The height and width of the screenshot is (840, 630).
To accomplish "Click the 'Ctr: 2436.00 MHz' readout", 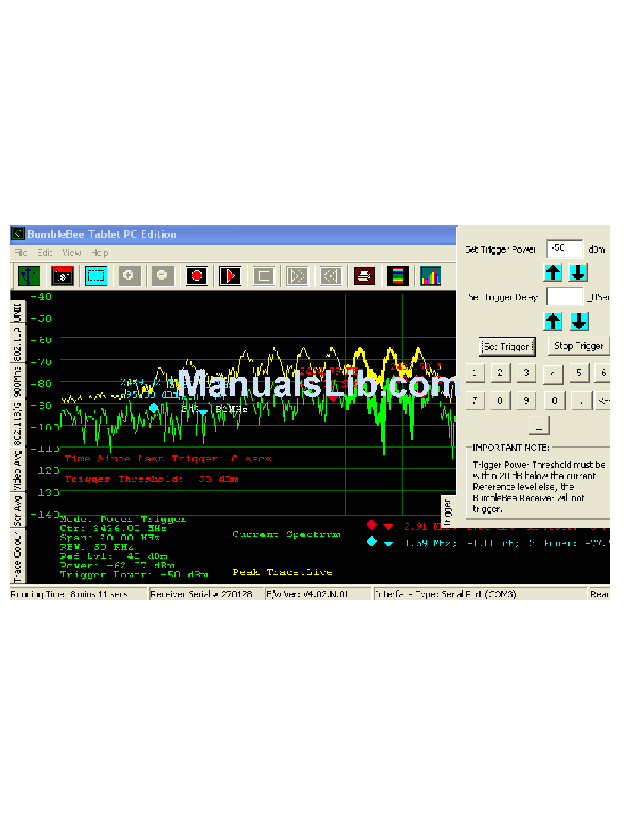I will coord(113,528).
